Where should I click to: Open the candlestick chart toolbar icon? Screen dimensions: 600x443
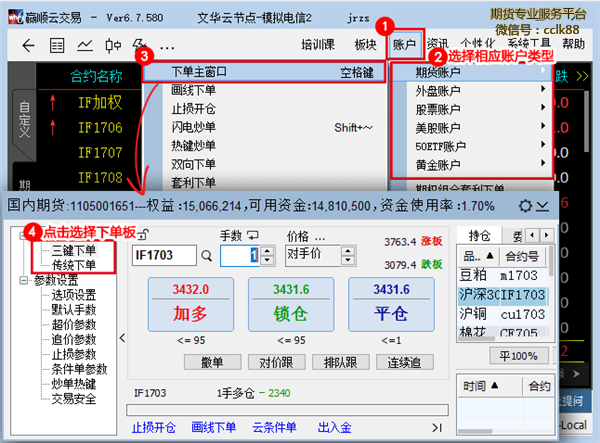[113, 46]
